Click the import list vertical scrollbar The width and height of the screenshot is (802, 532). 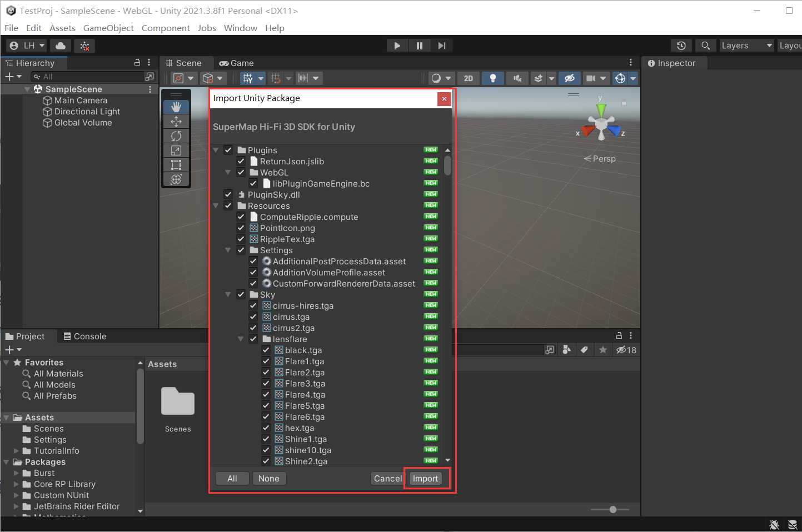tap(447, 165)
